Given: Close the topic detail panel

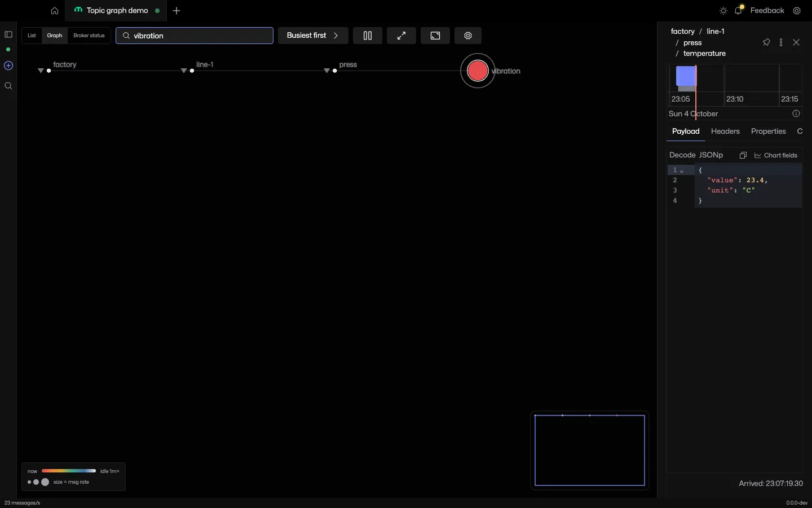Looking at the screenshot, I should [796, 42].
